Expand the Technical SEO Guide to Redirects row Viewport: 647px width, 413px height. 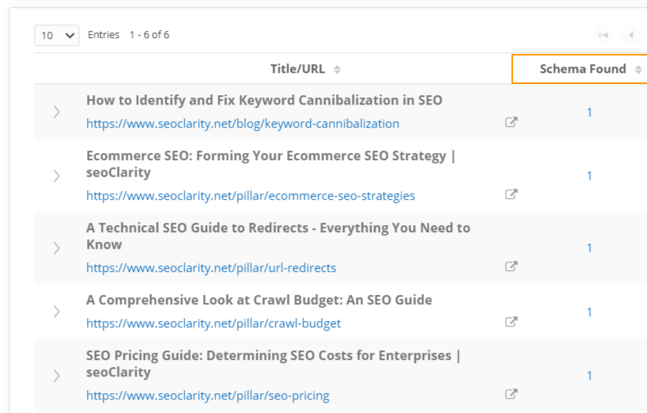(57, 248)
